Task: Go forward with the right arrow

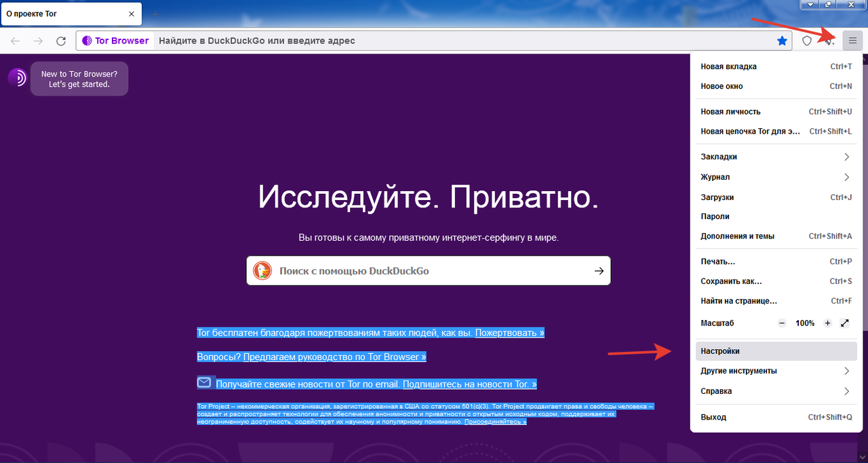Action: 39,41
